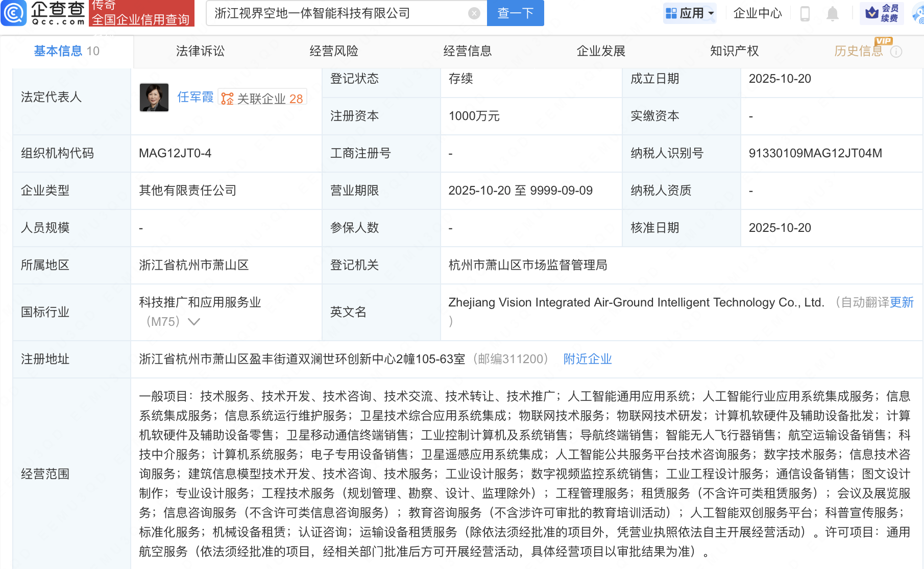This screenshot has width=924, height=569.
Task: Click the company name search field
Action: tap(337, 13)
